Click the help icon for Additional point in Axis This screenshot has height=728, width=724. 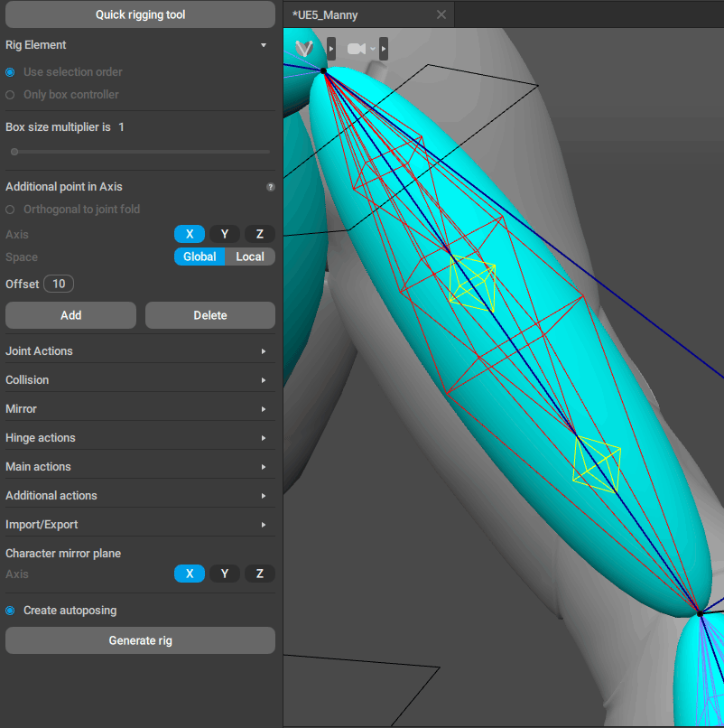coord(270,187)
